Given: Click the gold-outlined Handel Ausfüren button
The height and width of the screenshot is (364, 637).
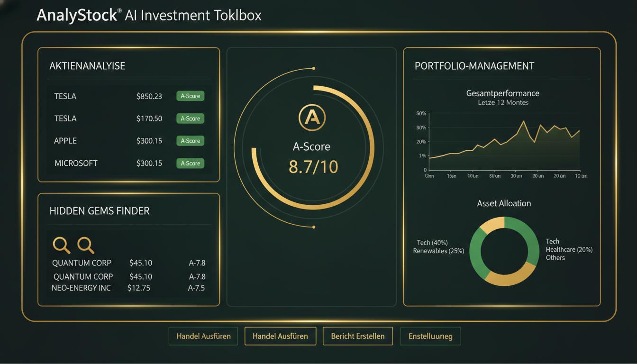Looking at the screenshot, I should (x=280, y=336).
